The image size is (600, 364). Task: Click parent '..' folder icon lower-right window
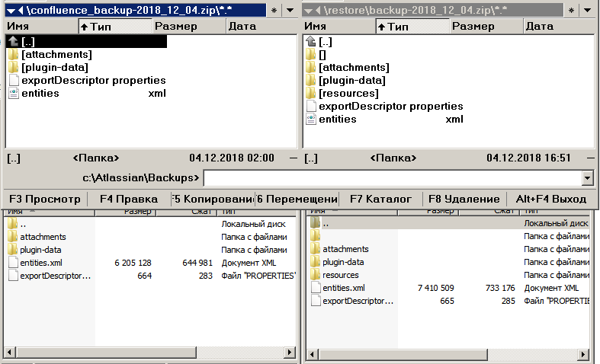316,223
